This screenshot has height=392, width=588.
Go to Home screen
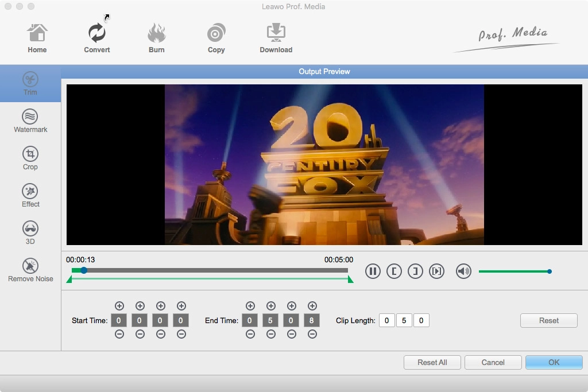(37, 38)
